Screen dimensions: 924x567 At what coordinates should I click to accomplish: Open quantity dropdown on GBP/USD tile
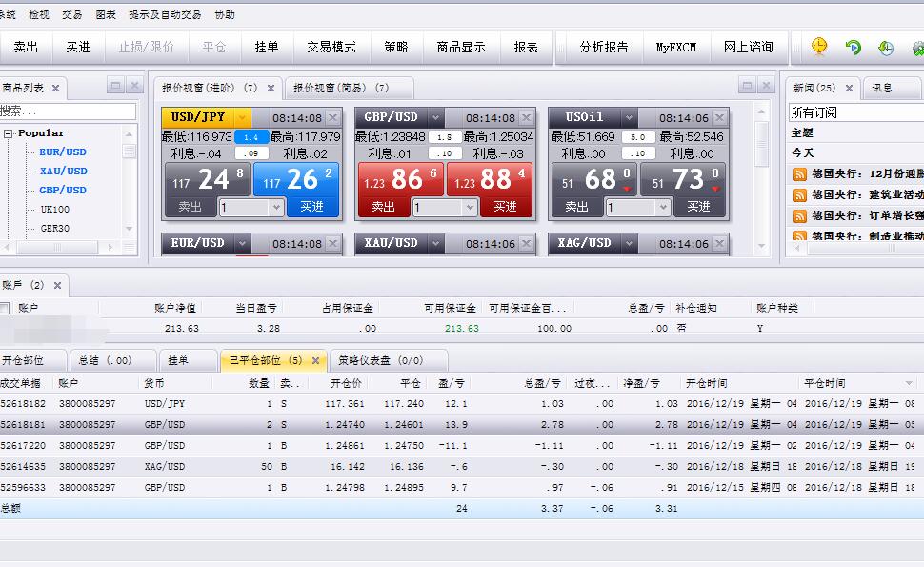coord(470,207)
